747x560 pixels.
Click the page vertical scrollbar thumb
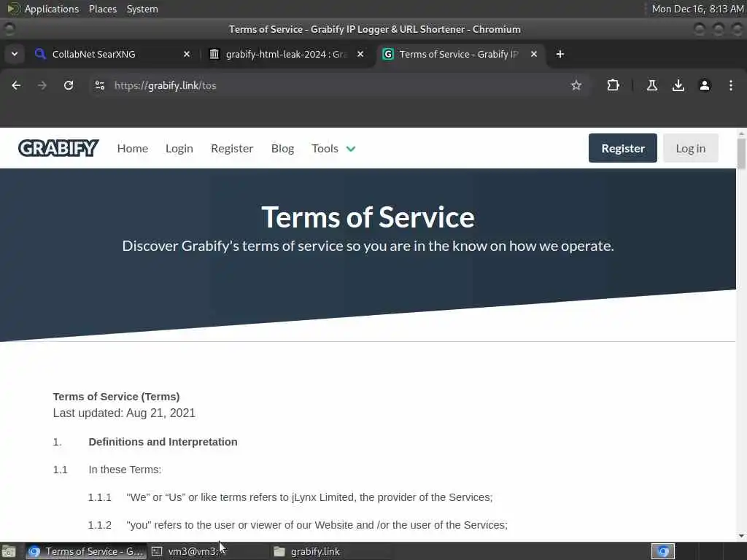click(741, 153)
